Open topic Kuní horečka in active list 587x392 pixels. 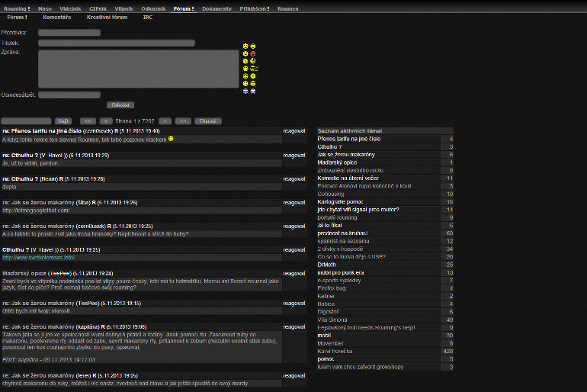click(x=335, y=351)
